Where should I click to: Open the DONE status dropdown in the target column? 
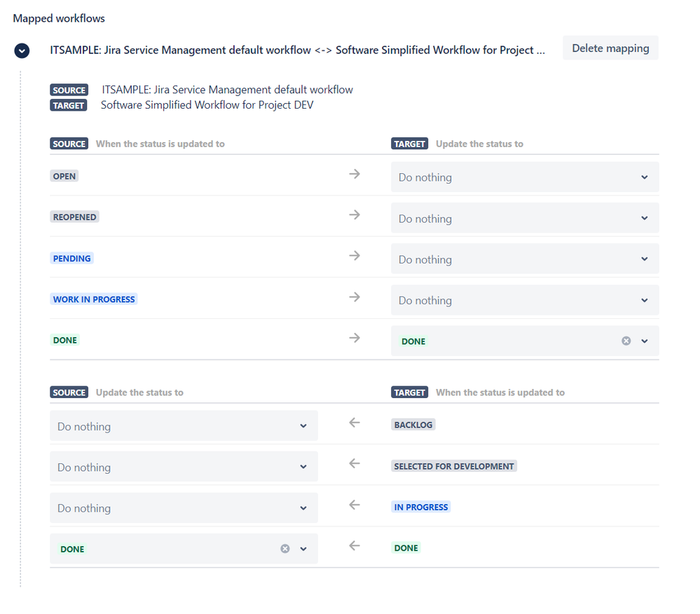click(x=643, y=341)
